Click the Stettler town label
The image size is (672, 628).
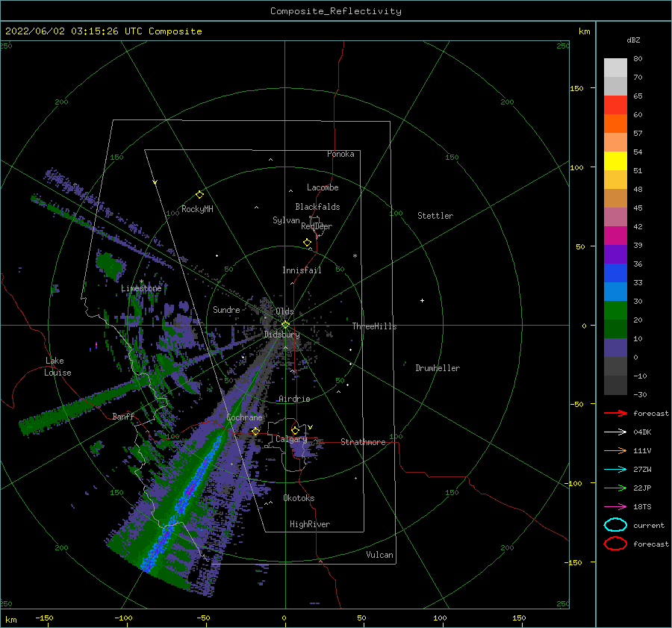point(435,216)
